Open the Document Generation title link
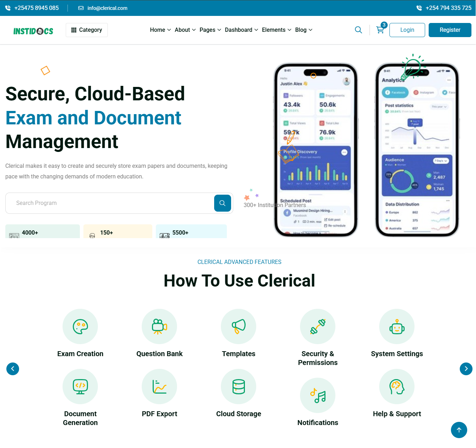 (x=80, y=418)
